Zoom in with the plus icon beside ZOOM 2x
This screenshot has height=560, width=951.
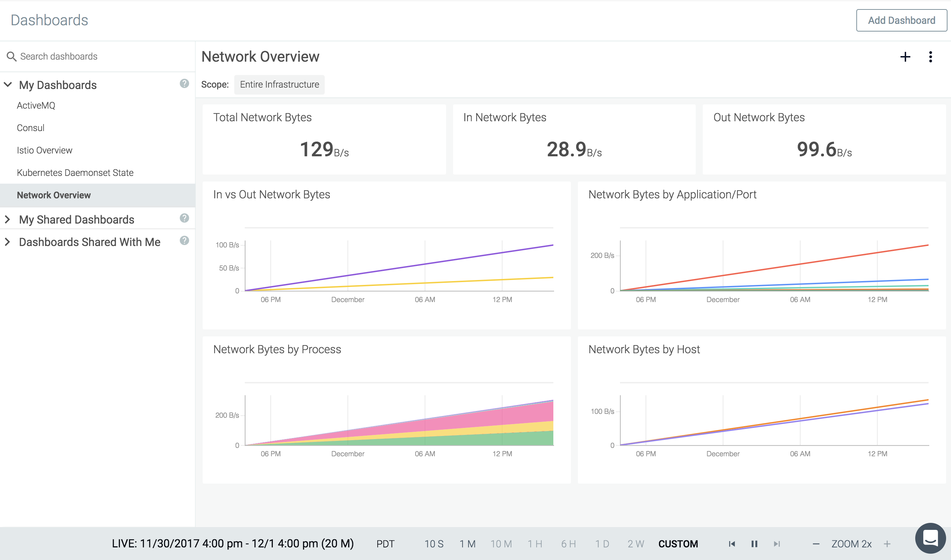coord(887,544)
